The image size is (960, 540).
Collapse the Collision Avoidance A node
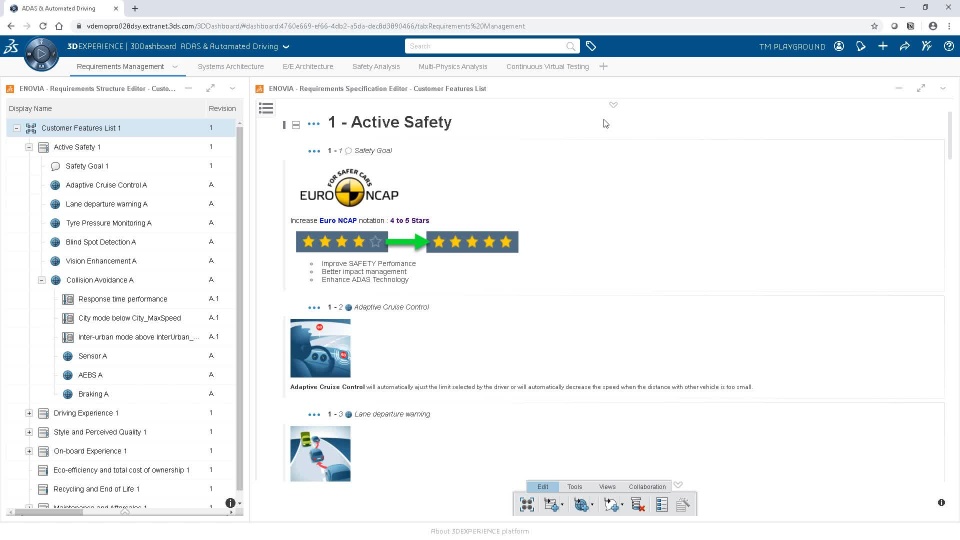(x=42, y=280)
